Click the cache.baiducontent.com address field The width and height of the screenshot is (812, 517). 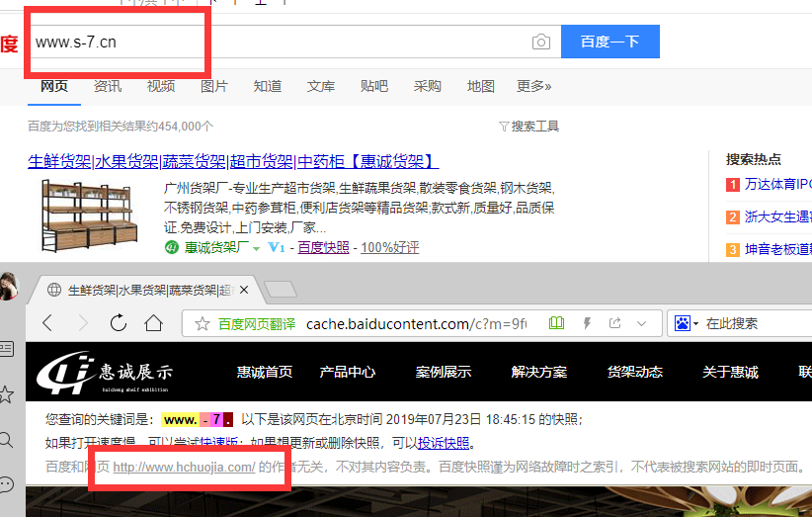click(x=416, y=324)
